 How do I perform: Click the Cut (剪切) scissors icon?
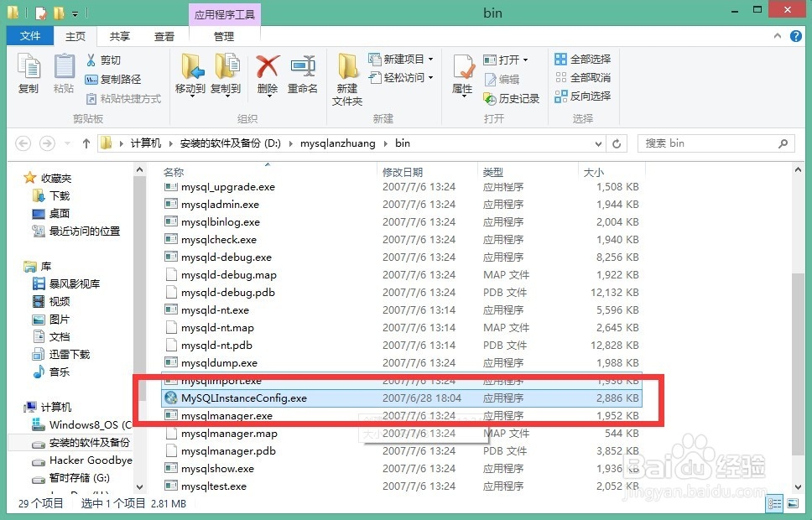(91, 60)
